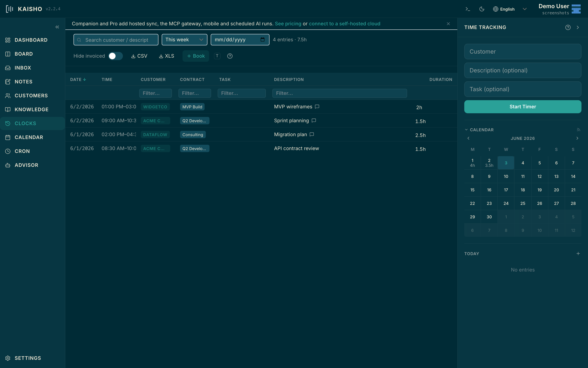Click the Kaisho logo icon
This screenshot has width=588, height=368.
click(x=9, y=9)
